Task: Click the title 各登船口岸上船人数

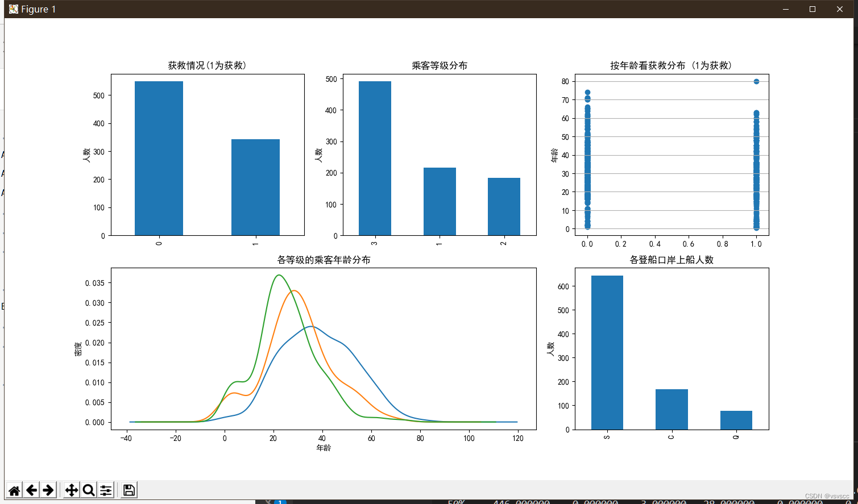Action: pyautogui.click(x=672, y=260)
